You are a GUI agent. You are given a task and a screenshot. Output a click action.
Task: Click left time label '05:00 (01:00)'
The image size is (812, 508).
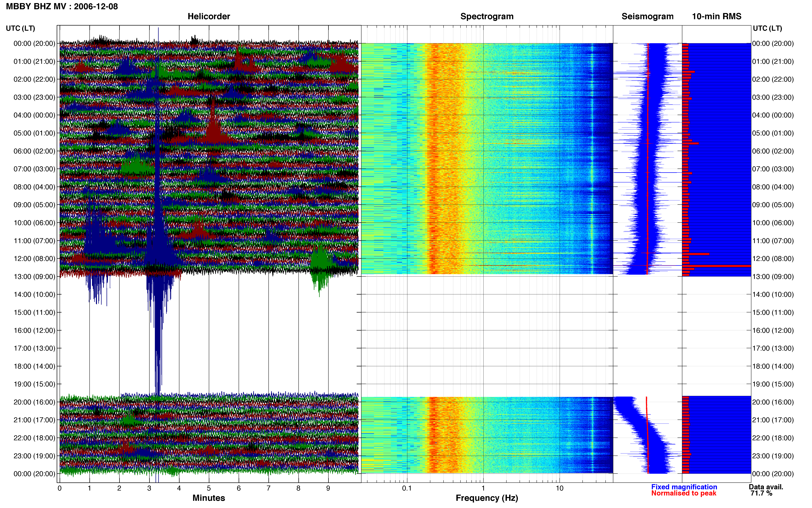34,133
